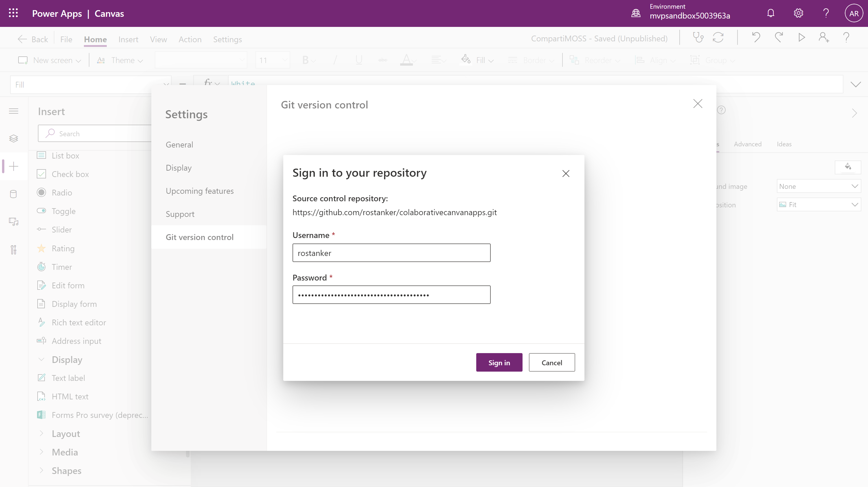
Task: Select Upcoming features in Settings
Action: click(209, 191)
